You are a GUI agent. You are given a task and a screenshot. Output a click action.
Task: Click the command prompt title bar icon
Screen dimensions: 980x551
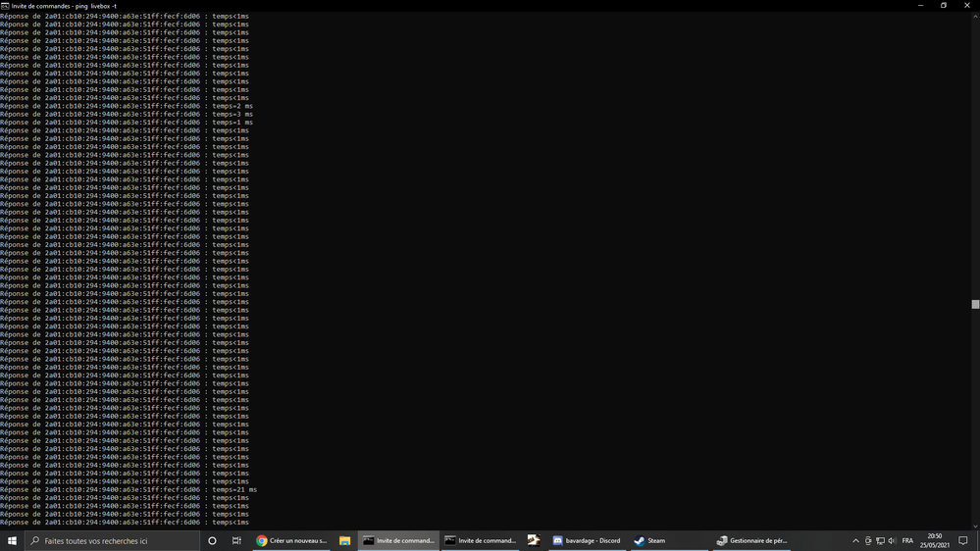point(6,5)
